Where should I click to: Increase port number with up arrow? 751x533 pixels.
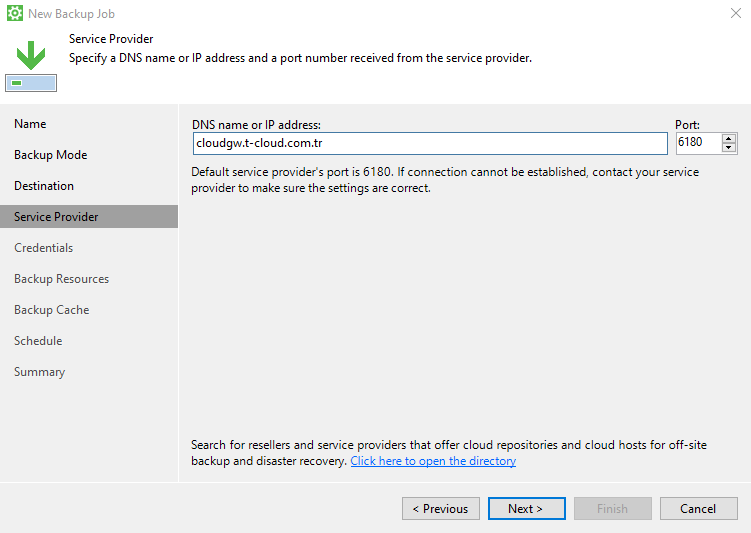pos(728,138)
